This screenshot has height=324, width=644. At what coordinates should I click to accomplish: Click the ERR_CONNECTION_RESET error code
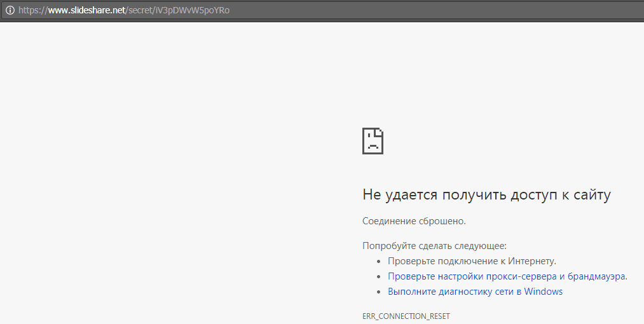click(406, 316)
